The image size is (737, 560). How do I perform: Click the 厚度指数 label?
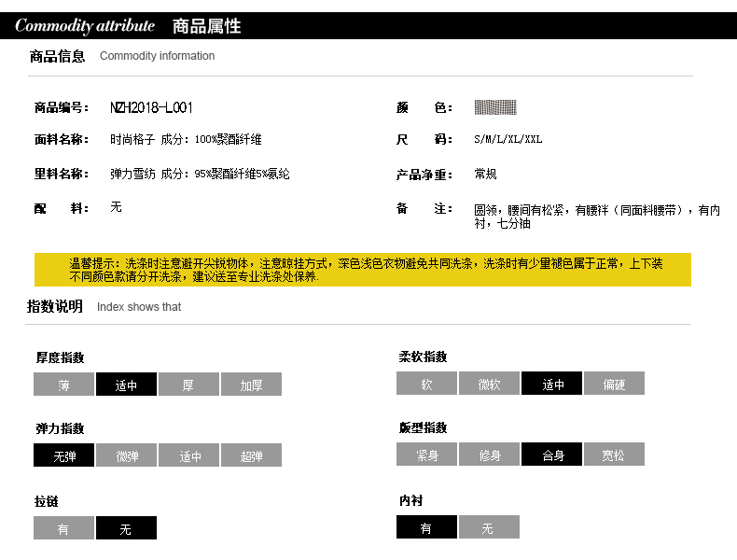(x=60, y=357)
